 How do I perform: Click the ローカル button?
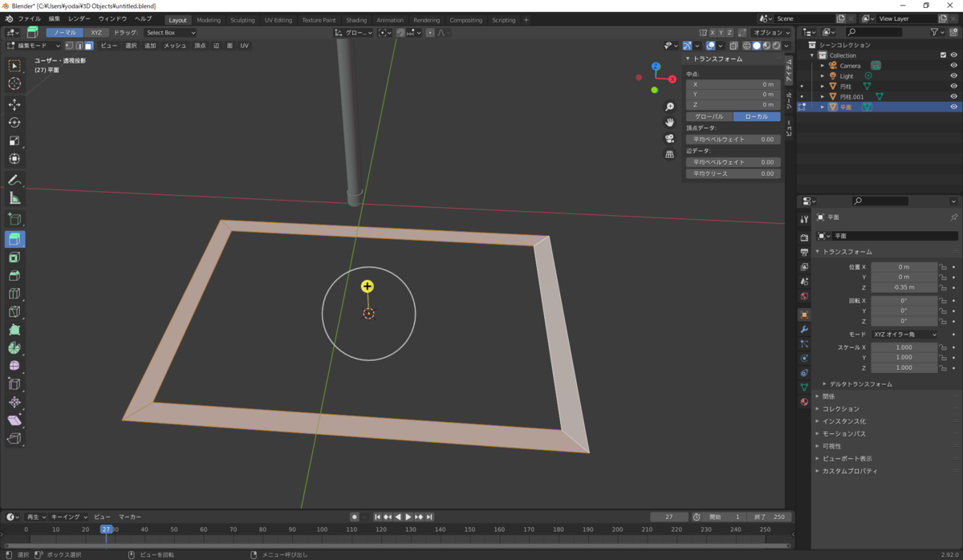click(757, 116)
